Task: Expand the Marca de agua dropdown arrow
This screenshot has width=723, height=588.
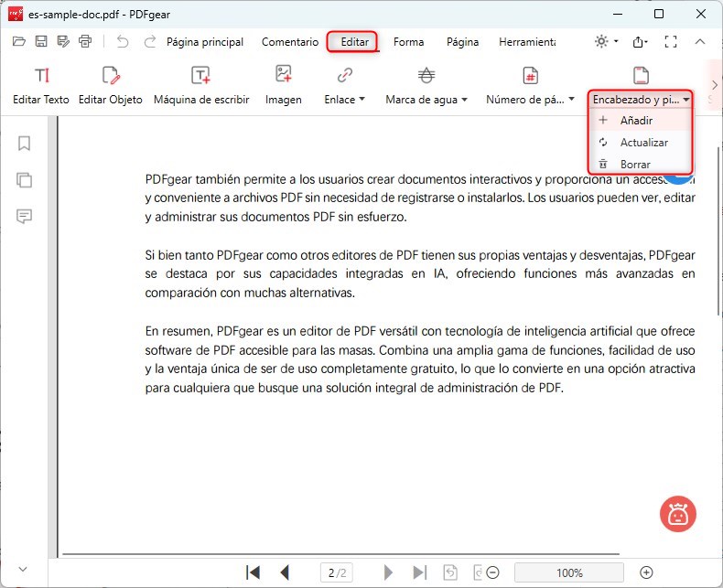Action: tap(464, 100)
